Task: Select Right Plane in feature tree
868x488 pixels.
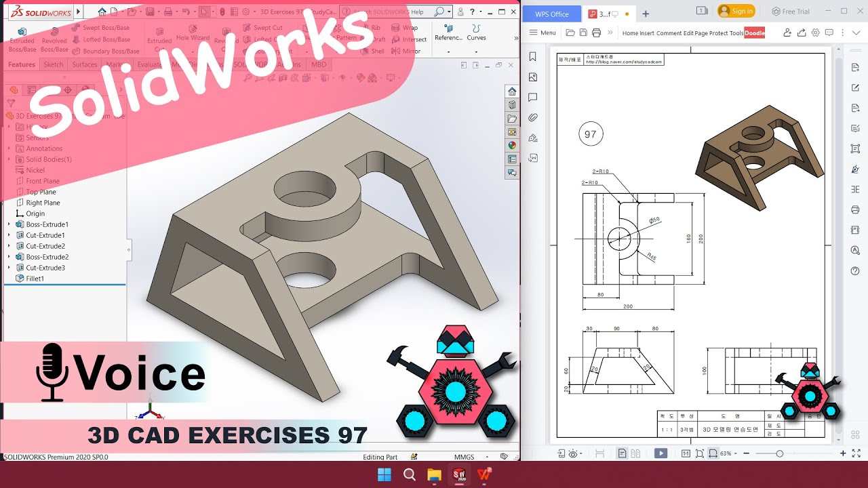Action: (37, 203)
